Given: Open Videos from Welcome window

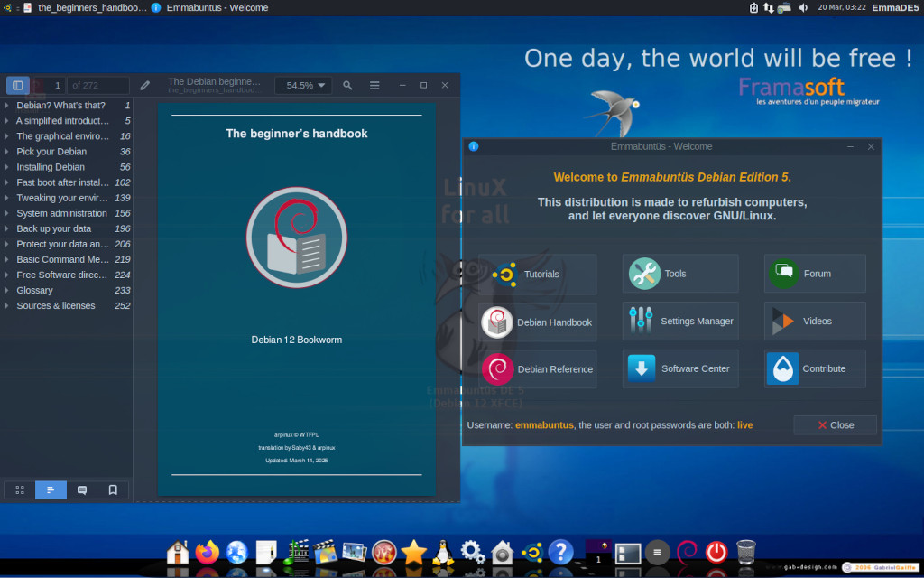Looking at the screenshot, I should point(815,322).
